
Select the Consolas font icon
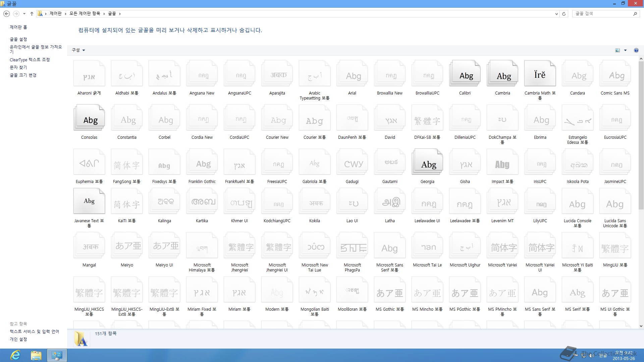89,118
